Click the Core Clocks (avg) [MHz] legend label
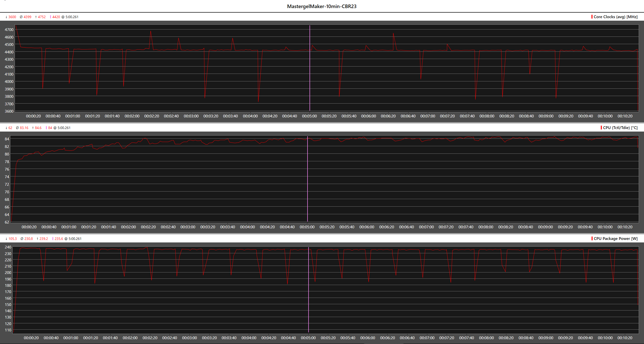644x344 pixels. [x=615, y=17]
